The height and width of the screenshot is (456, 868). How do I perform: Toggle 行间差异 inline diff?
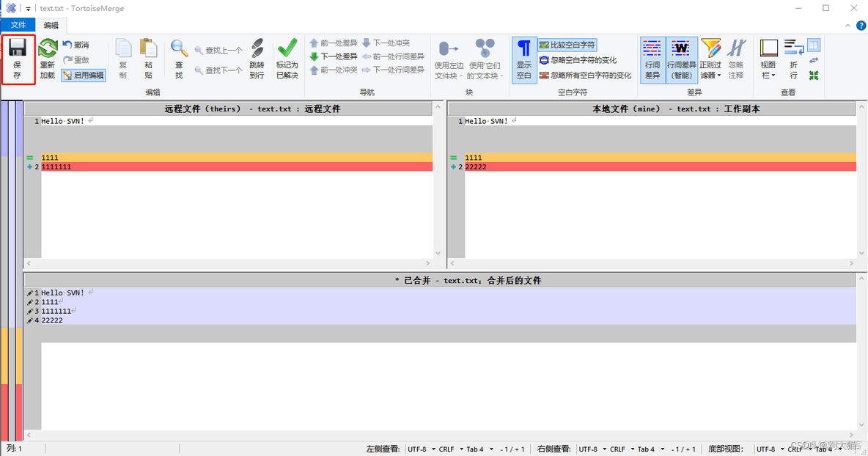tap(652, 60)
